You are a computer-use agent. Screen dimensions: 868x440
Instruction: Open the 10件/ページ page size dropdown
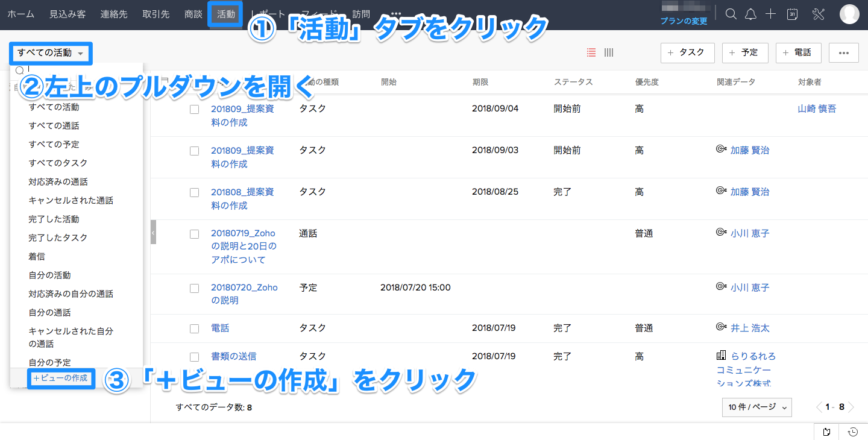click(x=757, y=407)
